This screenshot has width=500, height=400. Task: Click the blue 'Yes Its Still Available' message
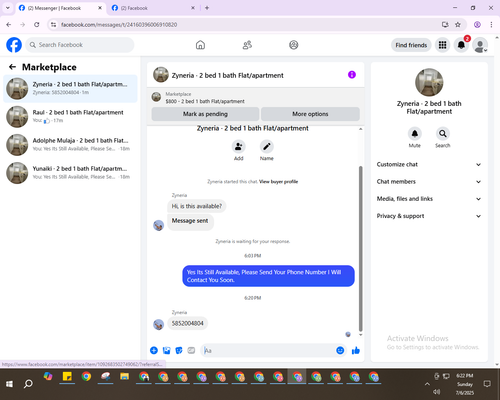coord(268,276)
